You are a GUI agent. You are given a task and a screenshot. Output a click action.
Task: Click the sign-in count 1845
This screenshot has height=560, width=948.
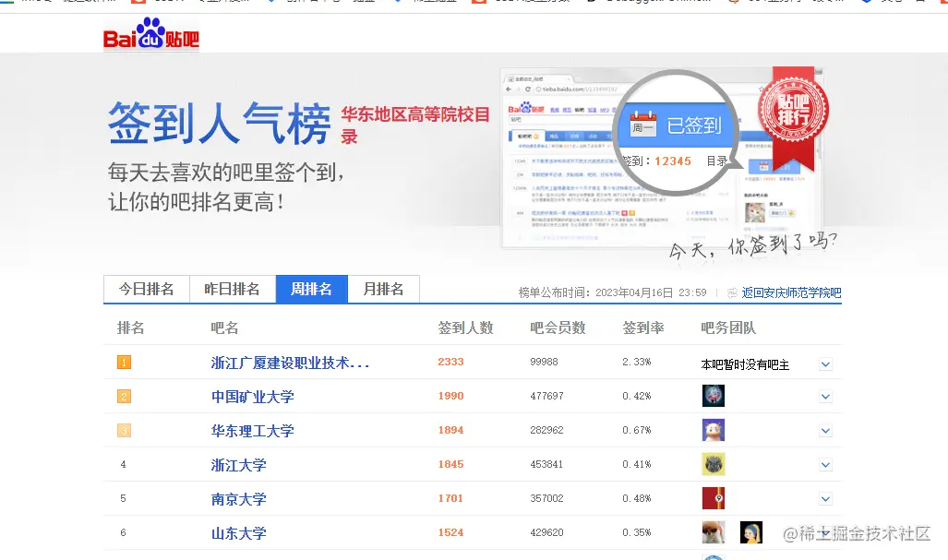point(451,464)
